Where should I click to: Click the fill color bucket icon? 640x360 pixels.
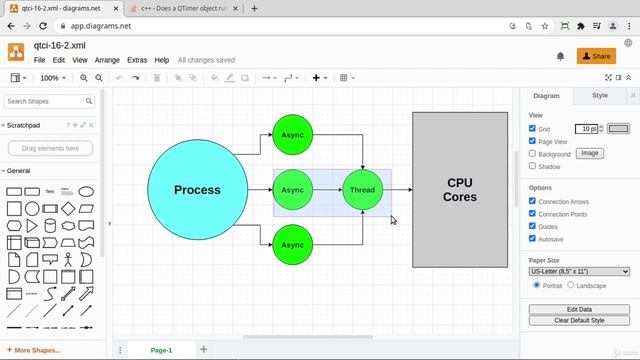(214, 78)
